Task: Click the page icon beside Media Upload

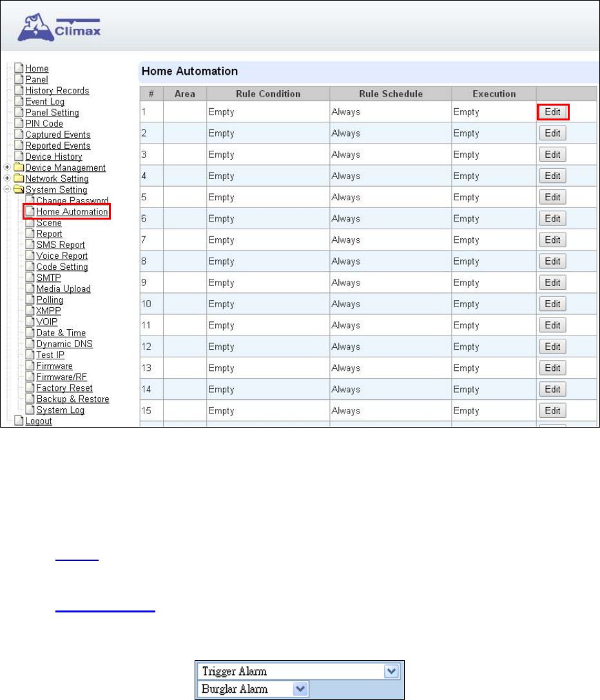Action: 30,289
